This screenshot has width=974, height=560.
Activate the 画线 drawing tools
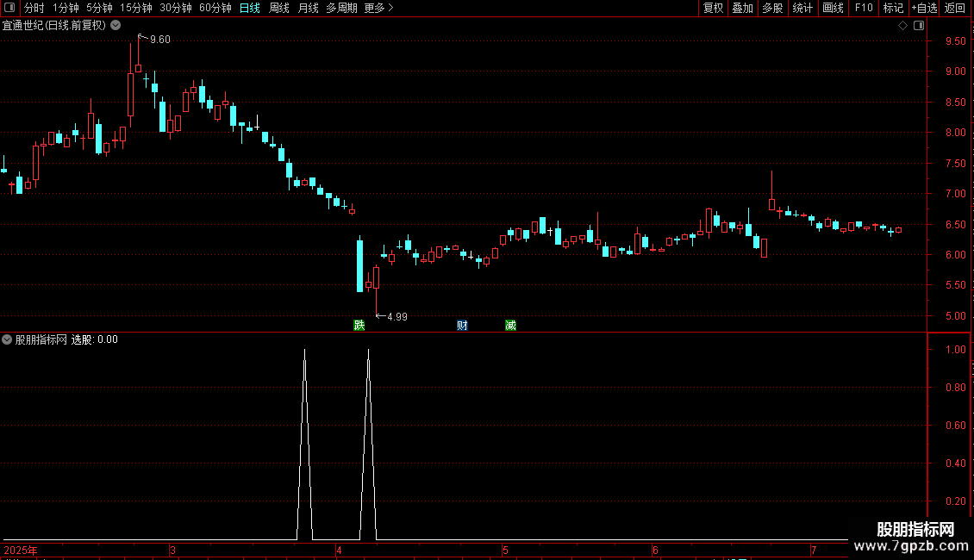coord(833,8)
